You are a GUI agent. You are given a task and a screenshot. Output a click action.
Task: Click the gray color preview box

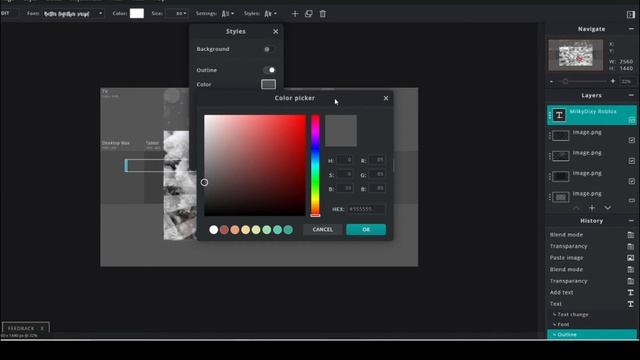click(x=341, y=131)
